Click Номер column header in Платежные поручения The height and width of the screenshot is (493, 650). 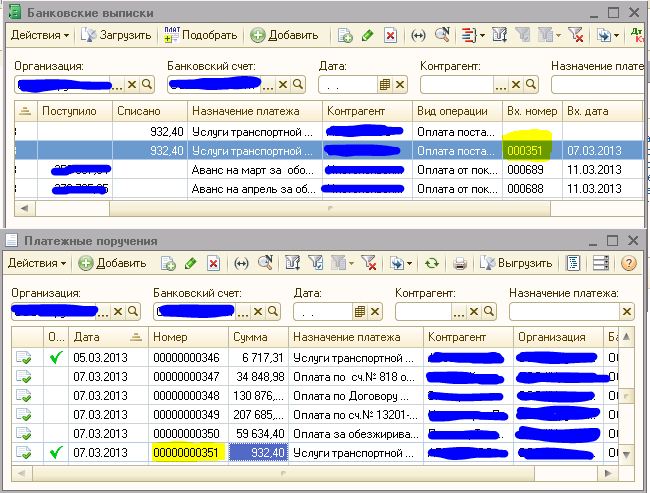coord(188,337)
